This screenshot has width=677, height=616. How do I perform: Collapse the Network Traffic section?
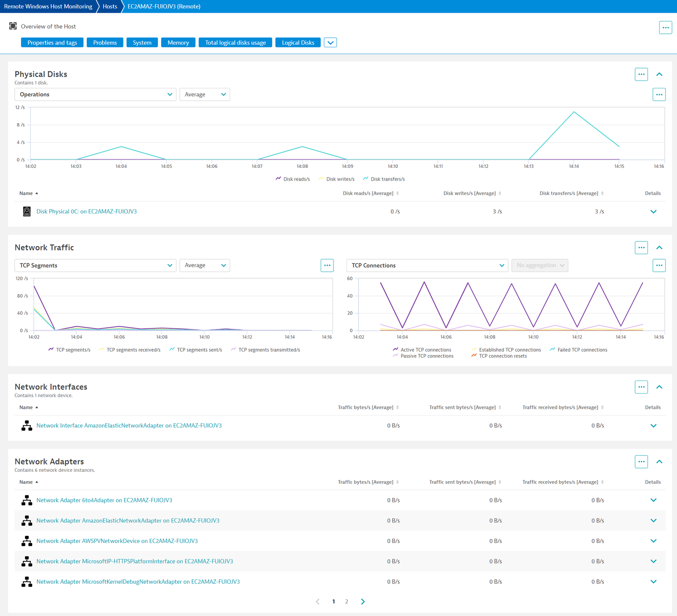pyautogui.click(x=659, y=248)
